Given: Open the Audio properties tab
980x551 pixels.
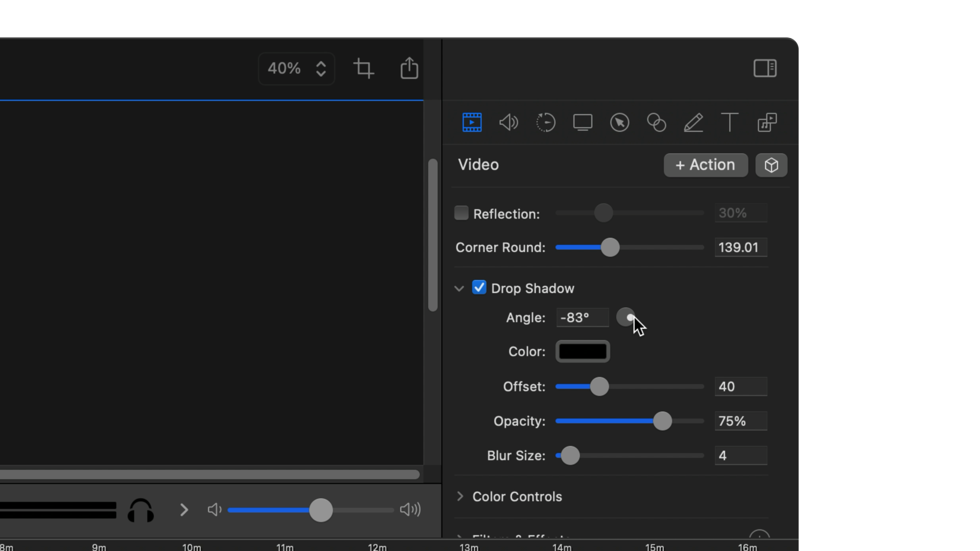Looking at the screenshot, I should coord(509,122).
